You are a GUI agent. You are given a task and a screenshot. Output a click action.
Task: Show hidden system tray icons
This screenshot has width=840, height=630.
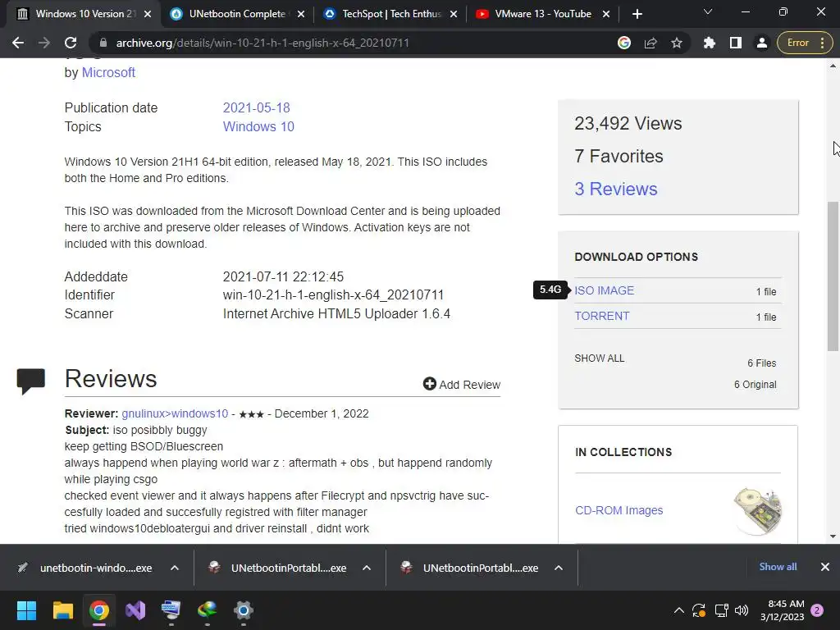point(678,610)
